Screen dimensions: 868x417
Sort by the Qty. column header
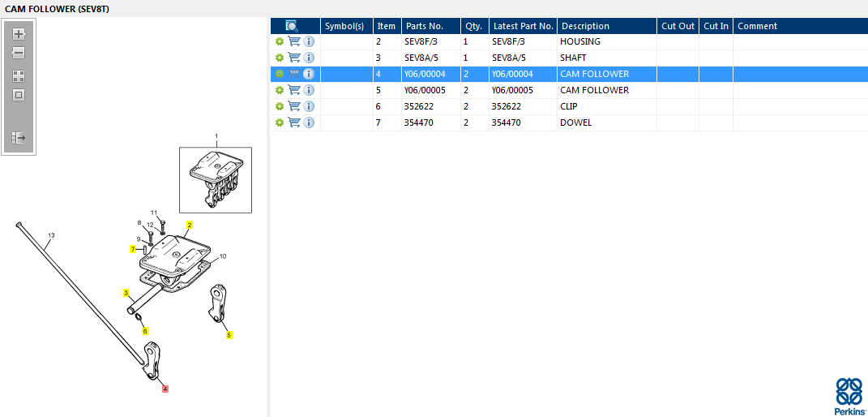(x=475, y=26)
